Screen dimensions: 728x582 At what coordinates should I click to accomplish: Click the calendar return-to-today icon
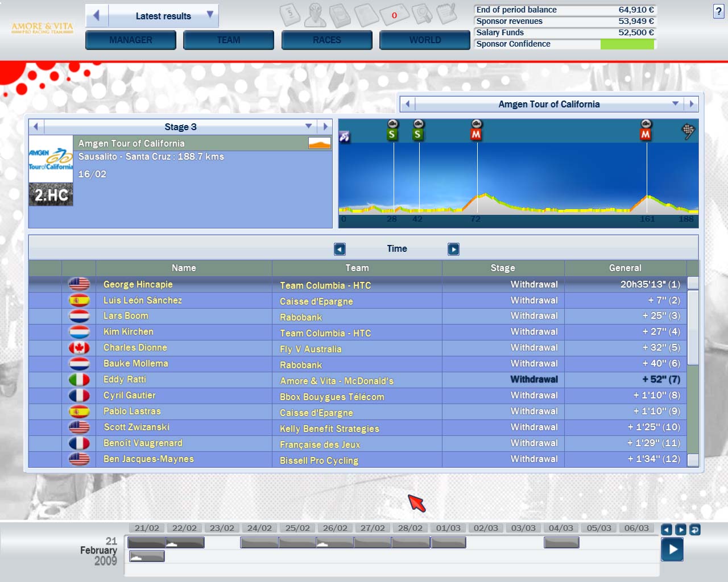tap(695, 530)
